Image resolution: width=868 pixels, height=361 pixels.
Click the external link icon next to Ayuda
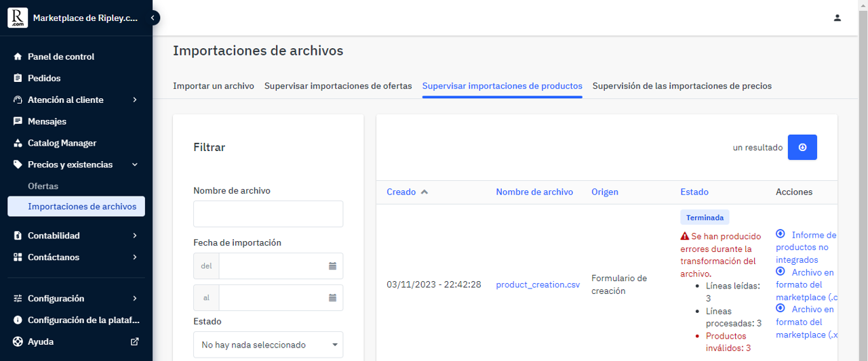tap(134, 342)
